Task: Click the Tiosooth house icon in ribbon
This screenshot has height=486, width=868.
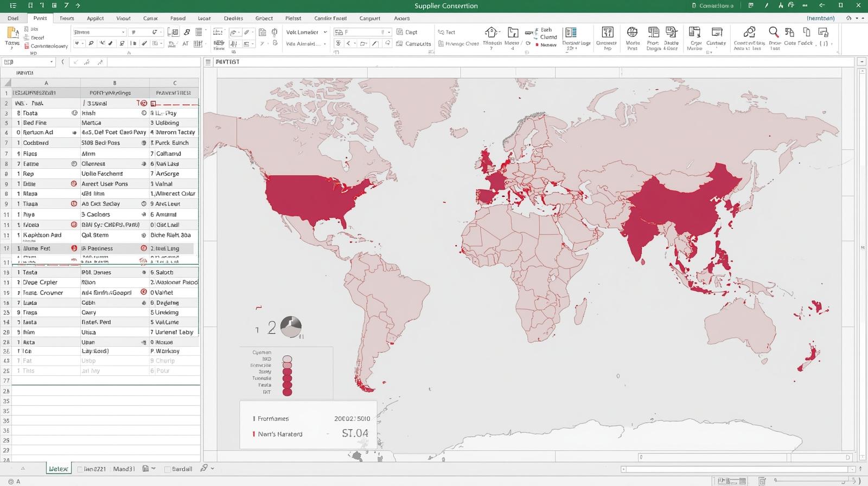Action: coord(491,33)
